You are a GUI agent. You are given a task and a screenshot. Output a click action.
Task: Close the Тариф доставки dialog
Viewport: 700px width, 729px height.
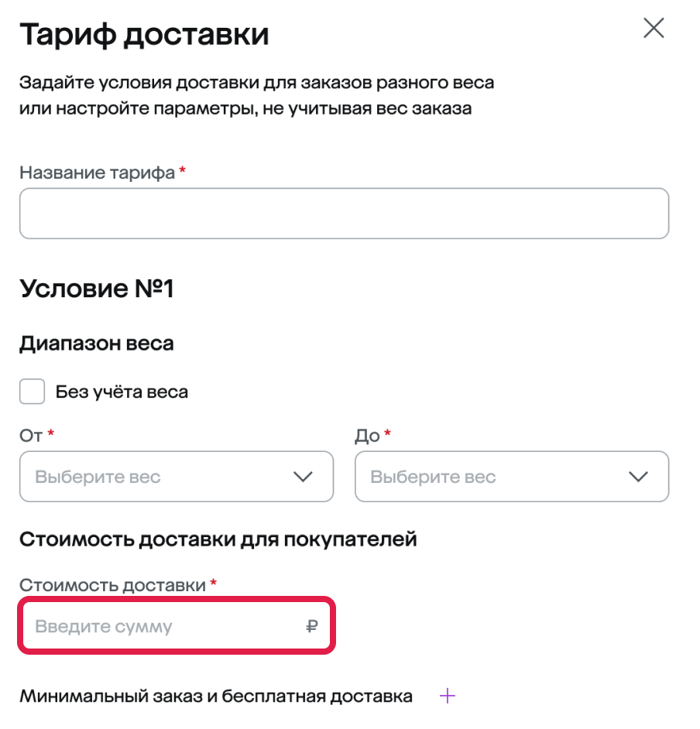[x=654, y=29]
